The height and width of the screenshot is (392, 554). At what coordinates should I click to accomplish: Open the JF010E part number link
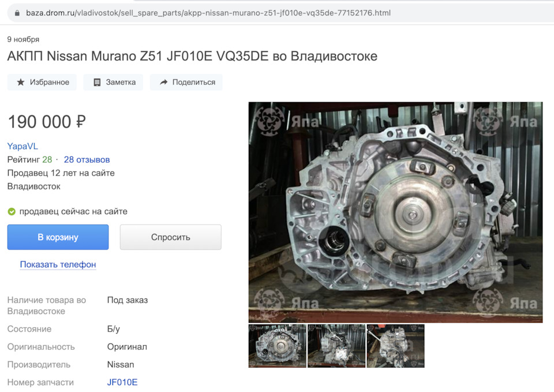(122, 382)
